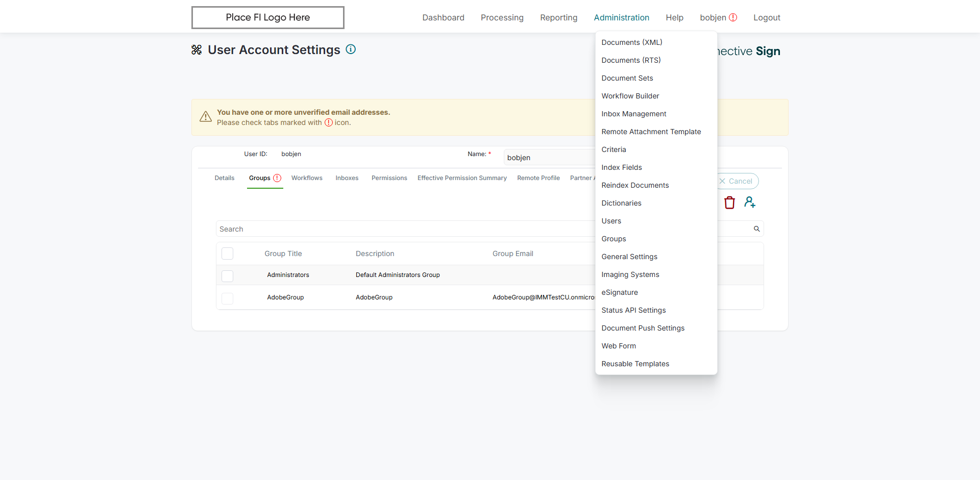The image size is (980, 480).
Task: Check the AdobeGroup row checkbox
Action: pos(228,298)
